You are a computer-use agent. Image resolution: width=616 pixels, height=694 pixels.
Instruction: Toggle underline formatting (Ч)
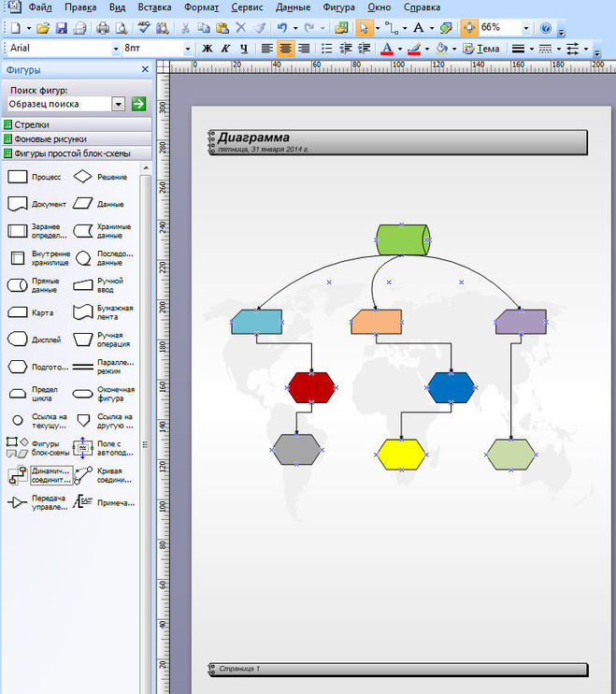click(x=243, y=49)
